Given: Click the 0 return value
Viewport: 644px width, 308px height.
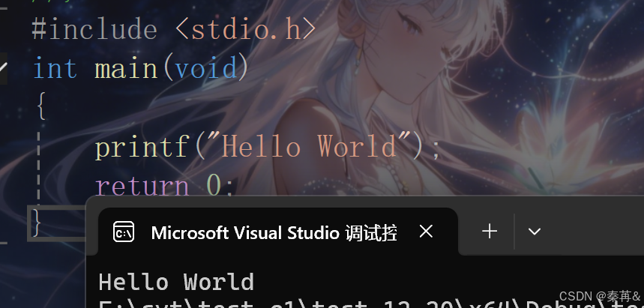Looking at the screenshot, I should 214,185.
